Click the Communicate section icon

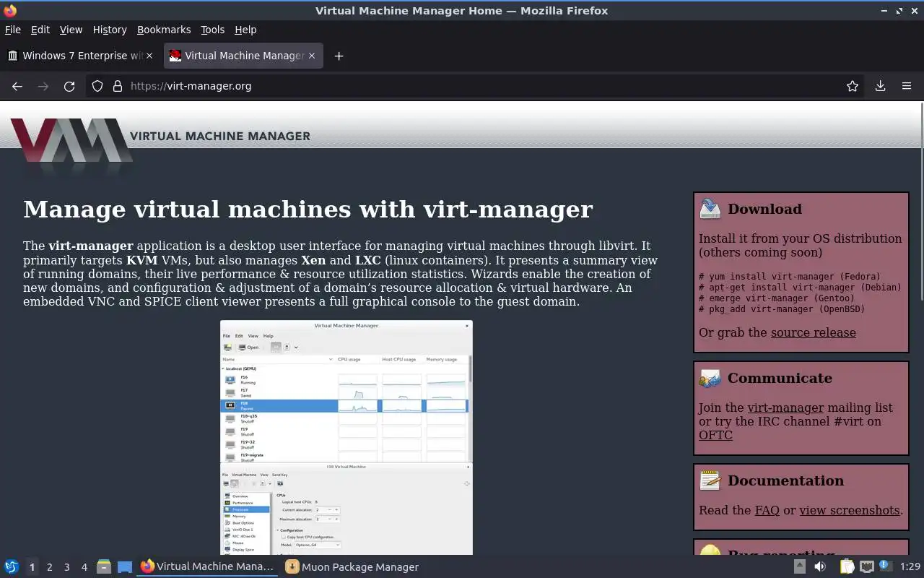point(710,378)
